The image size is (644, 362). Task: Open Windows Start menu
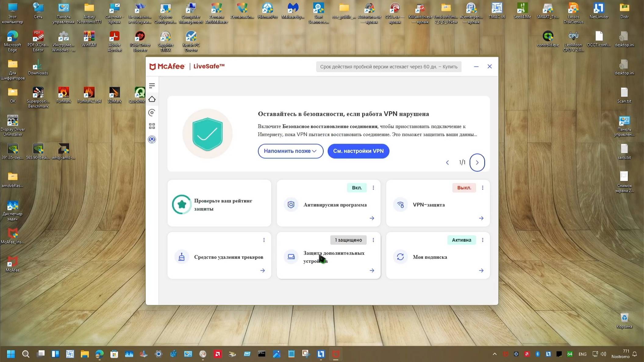(x=11, y=354)
